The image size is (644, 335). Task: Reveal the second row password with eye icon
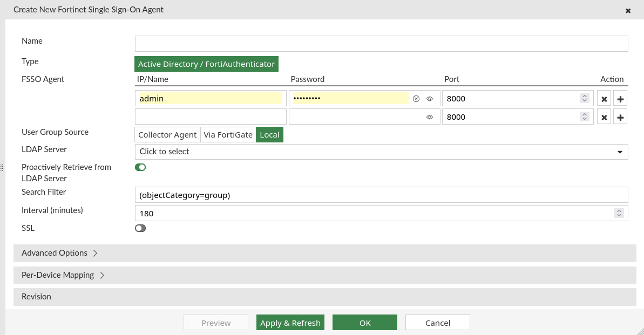coord(430,117)
